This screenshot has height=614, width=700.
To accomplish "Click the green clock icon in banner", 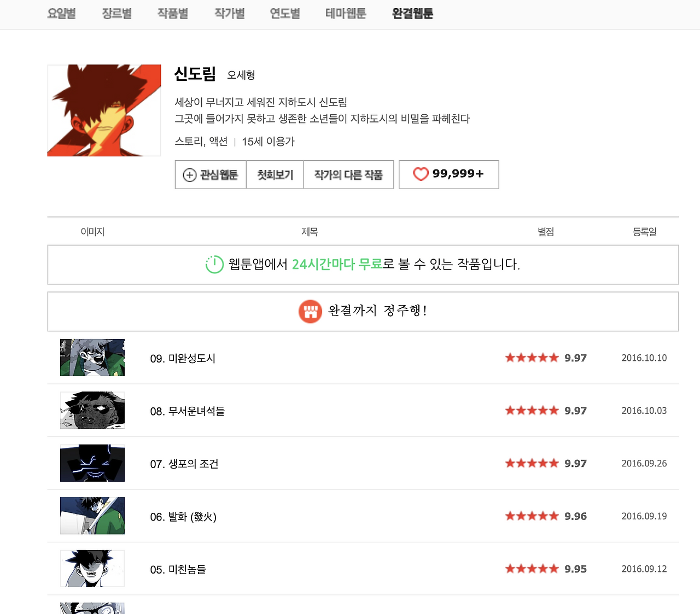I will pyautogui.click(x=214, y=265).
